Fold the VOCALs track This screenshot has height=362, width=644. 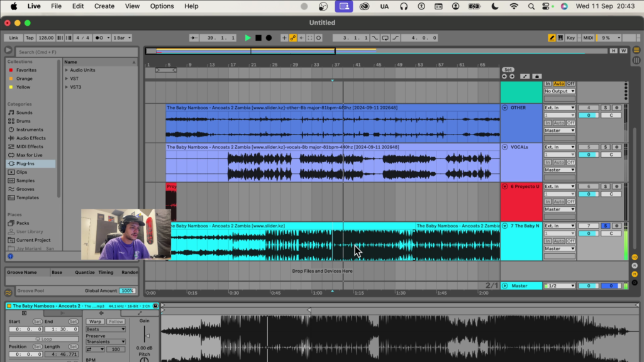(505, 147)
